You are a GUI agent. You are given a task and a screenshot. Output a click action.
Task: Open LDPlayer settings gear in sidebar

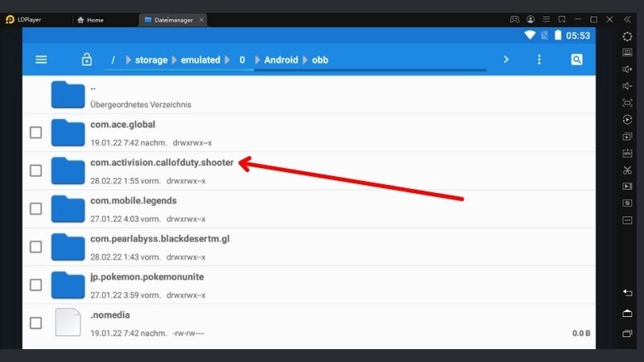click(x=627, y=36)
